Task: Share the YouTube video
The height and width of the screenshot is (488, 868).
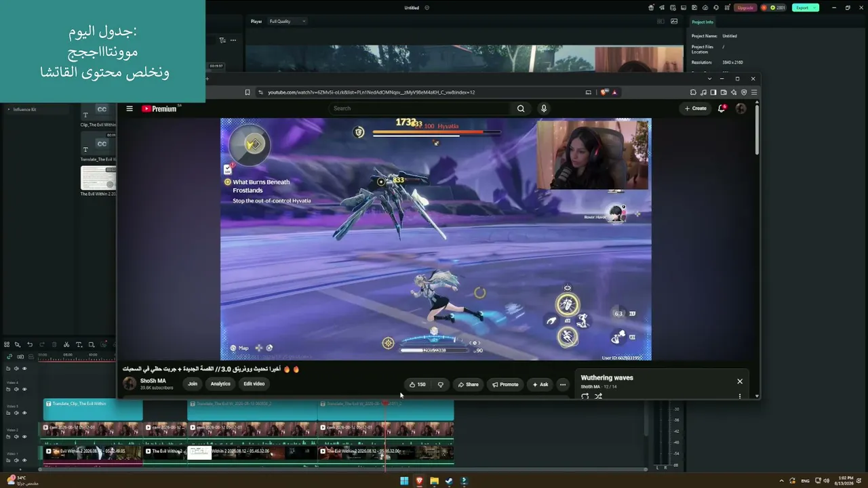Action: pyautogui.click(x=468, y=384)
